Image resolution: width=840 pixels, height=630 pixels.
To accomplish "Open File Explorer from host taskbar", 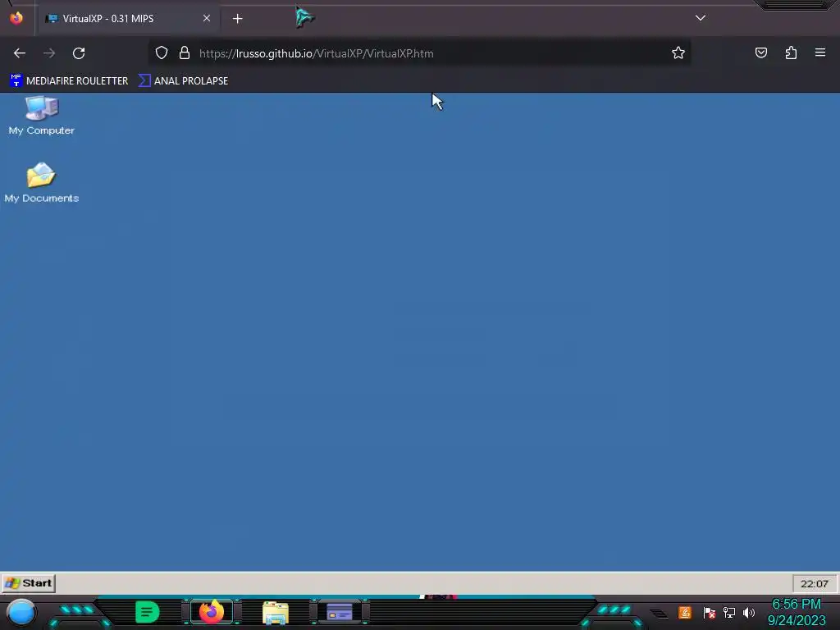I will click(276, 613).
